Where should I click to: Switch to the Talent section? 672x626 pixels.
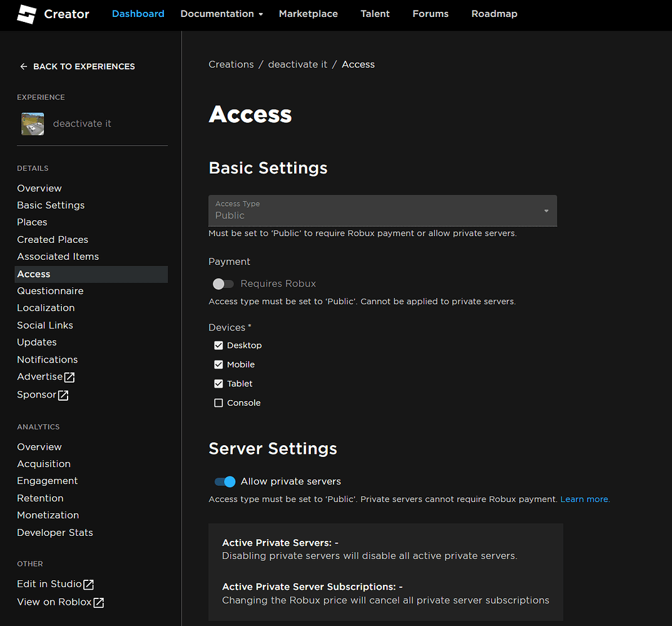pyautogui.click(x=375, y=13)
